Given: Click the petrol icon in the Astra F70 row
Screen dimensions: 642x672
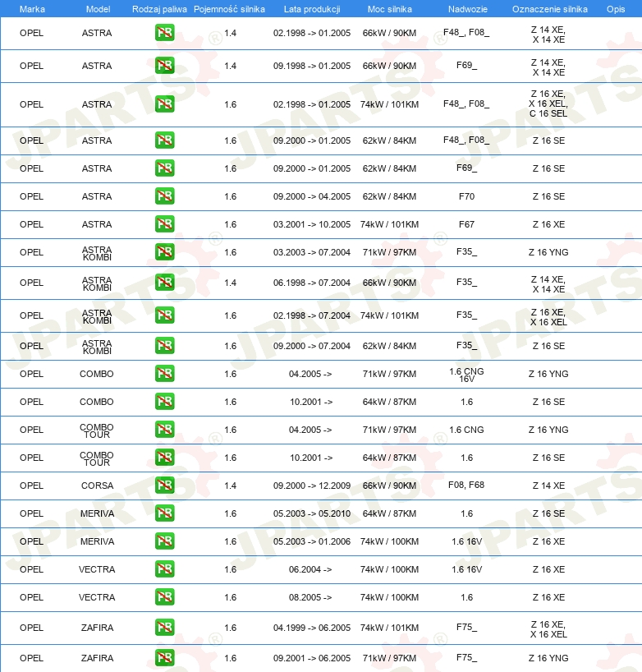Looking at the screenshot, I should point(164,196).
